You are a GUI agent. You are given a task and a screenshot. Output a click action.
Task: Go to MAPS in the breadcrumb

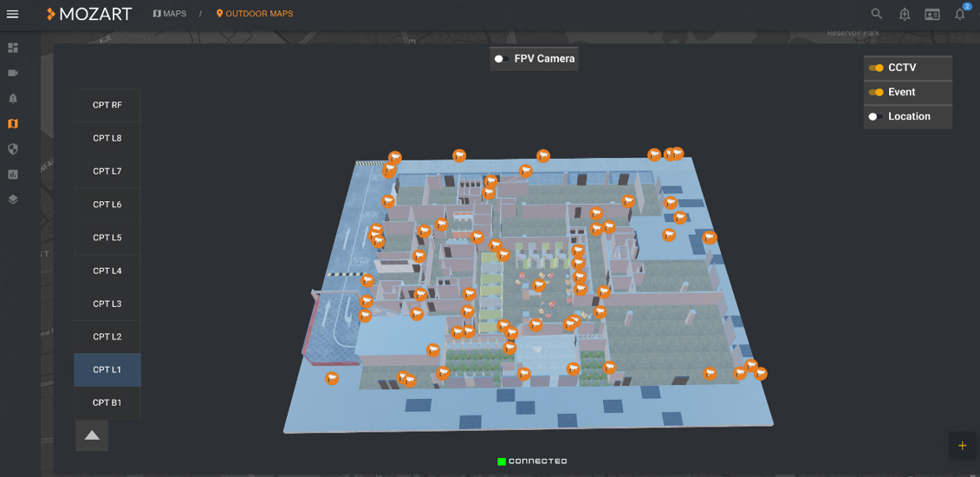[170, 14]
